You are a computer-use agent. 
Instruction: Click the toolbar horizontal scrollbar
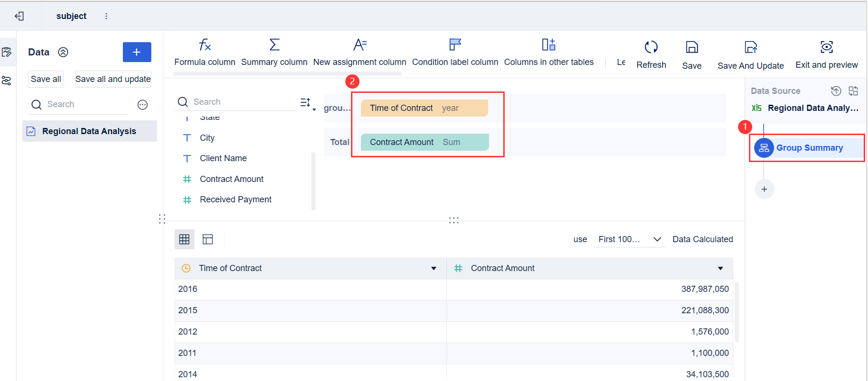(287, 74)
